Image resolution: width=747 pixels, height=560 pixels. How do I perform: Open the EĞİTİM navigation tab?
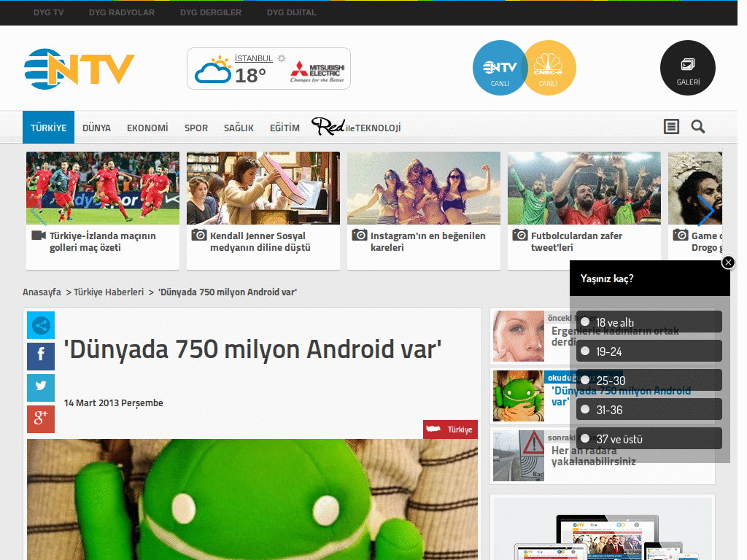285,128
